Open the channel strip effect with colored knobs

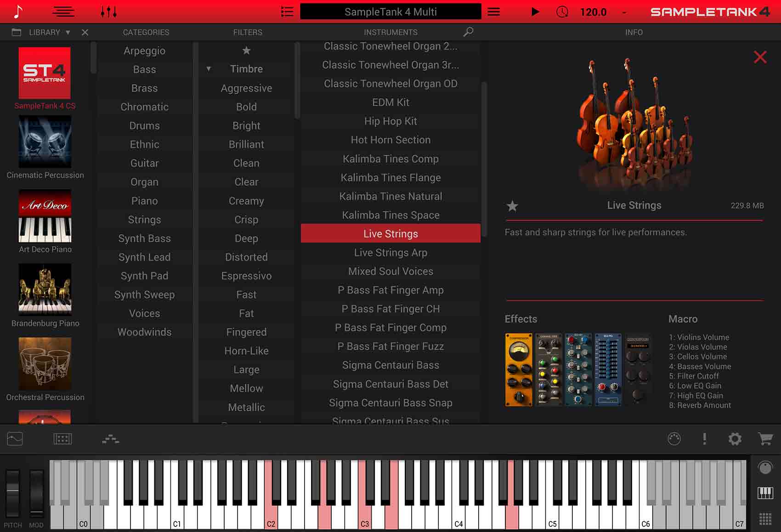(549, 370)
